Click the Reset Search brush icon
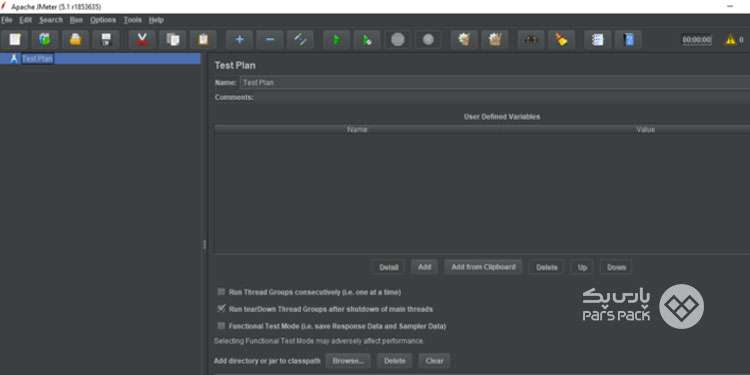This screenshot has width=750, height=375. coord(562,40)
